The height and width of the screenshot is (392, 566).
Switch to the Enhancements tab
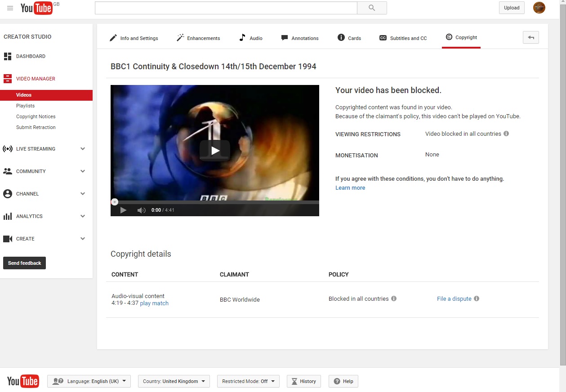point(198,38)
